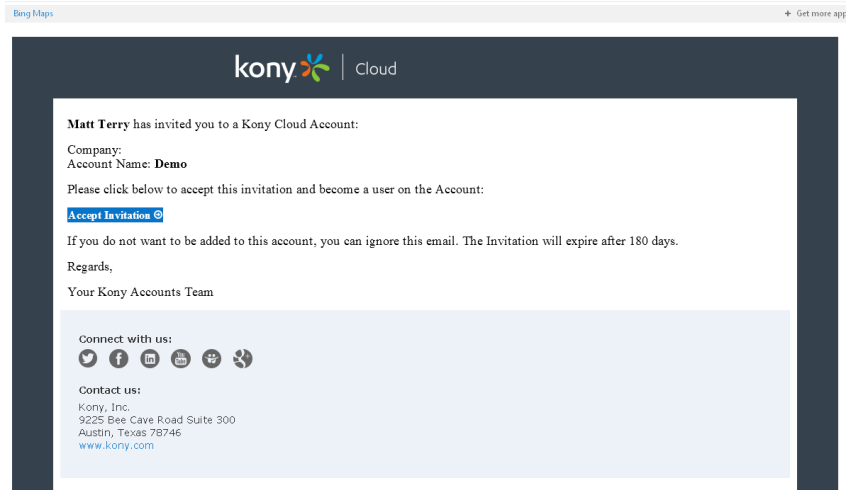The width and height of the screenshot is (846, 490).
Task: Click the account name Demo
Action: [x=170, y=164]
